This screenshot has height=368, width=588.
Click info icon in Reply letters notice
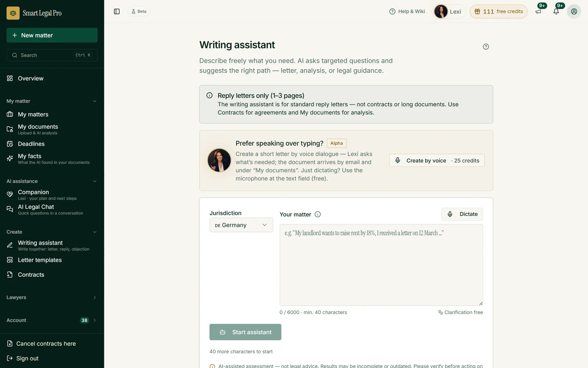209,95
